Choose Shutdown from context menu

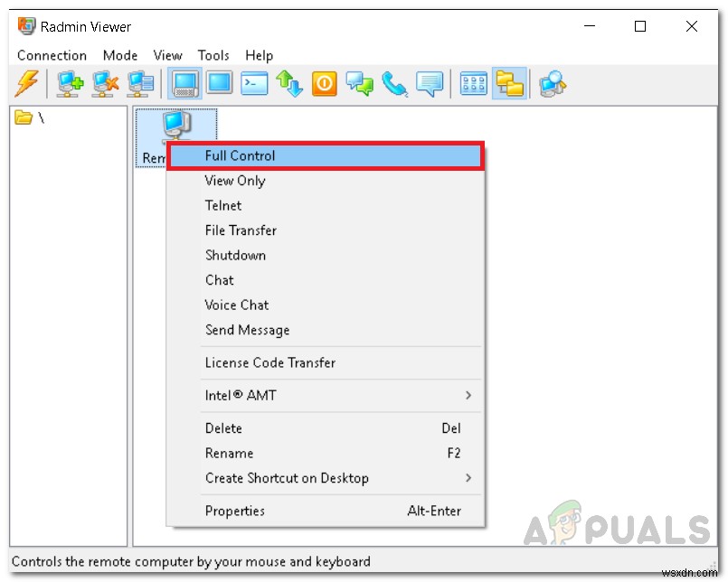coord(325,255)
